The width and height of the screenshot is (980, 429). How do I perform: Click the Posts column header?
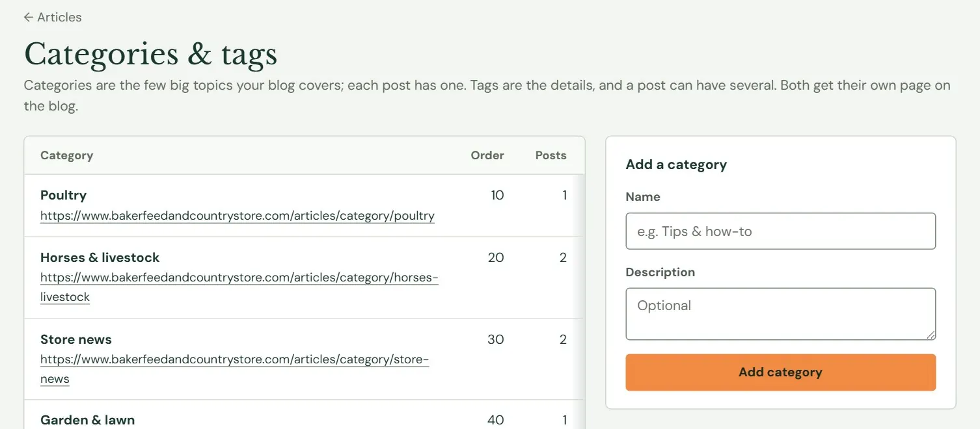pyautogui.click(x=551, y=155)
